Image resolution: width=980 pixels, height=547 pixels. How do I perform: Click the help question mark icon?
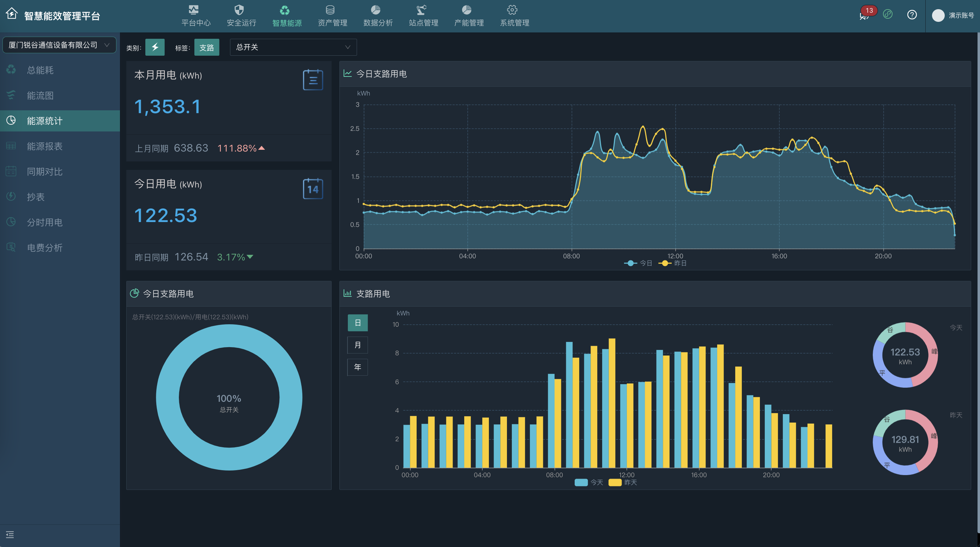pos(912,15)
